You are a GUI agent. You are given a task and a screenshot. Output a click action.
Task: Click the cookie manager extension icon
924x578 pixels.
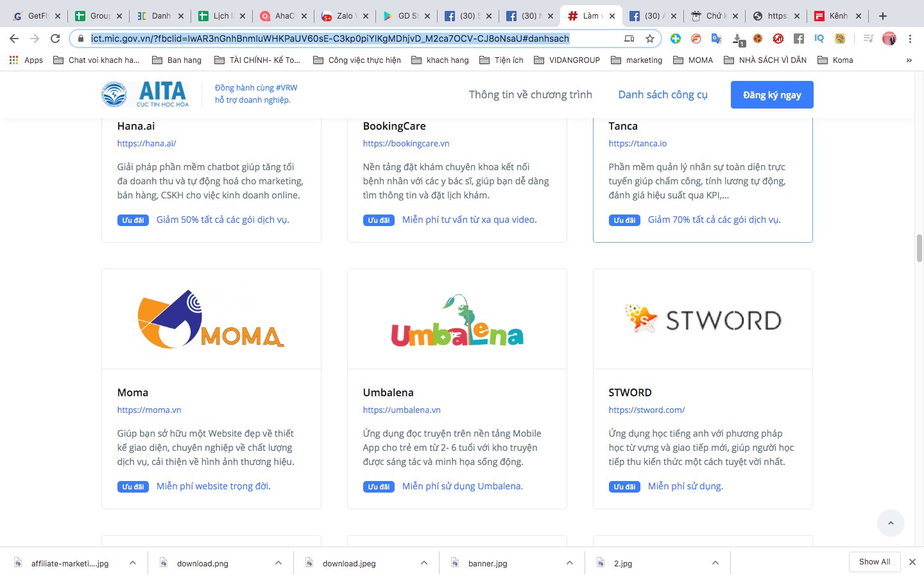[758, 39]
